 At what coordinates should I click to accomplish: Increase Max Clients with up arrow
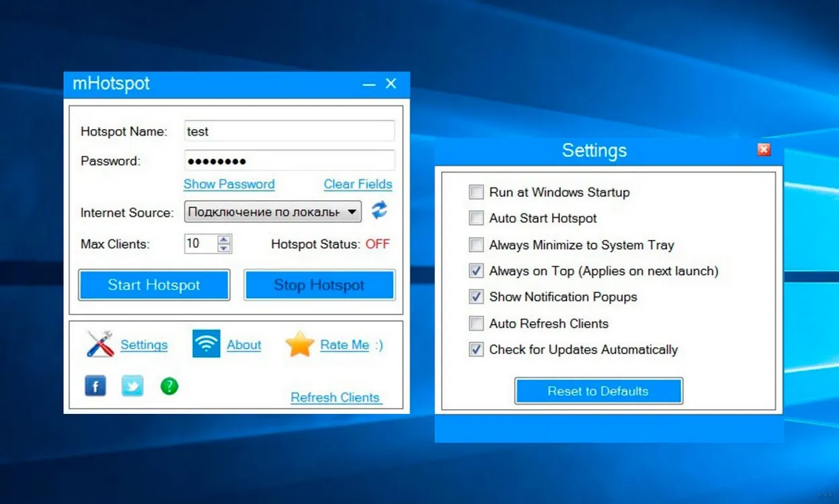point(225,239)
